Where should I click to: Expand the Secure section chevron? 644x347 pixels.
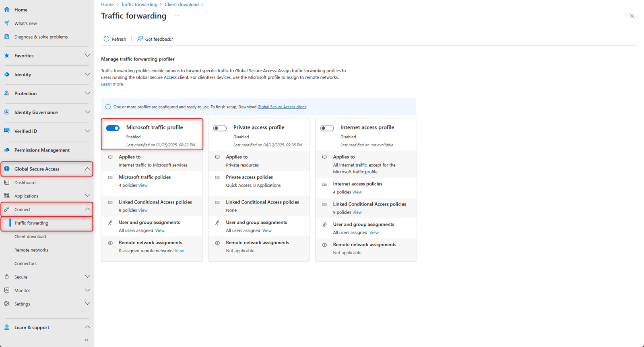click(87, 277)
